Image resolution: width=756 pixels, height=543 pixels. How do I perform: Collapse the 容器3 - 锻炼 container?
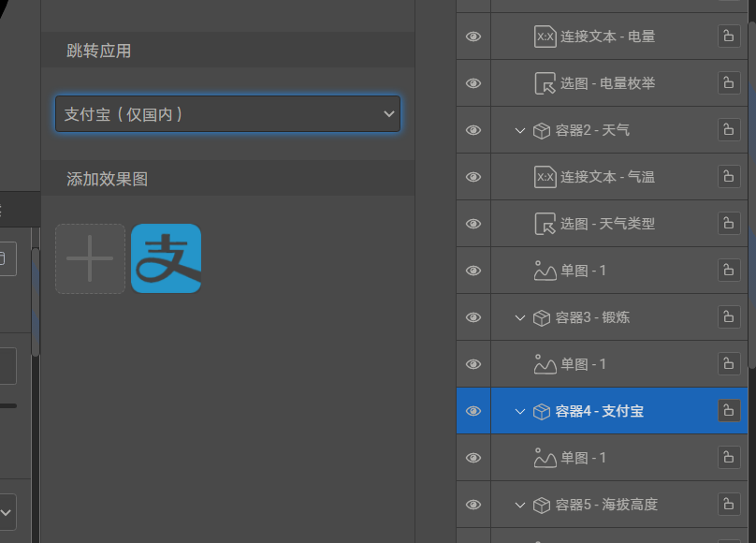point(520,317)
